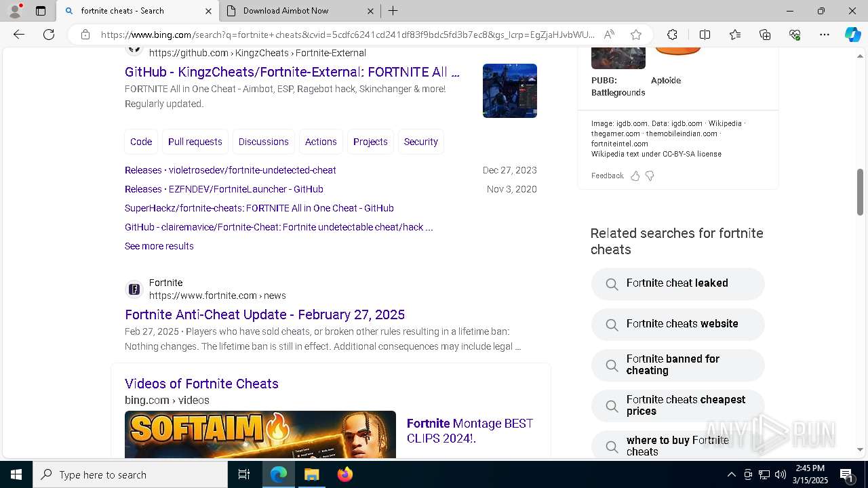Open the thegamer.com source link

point(615,134)
